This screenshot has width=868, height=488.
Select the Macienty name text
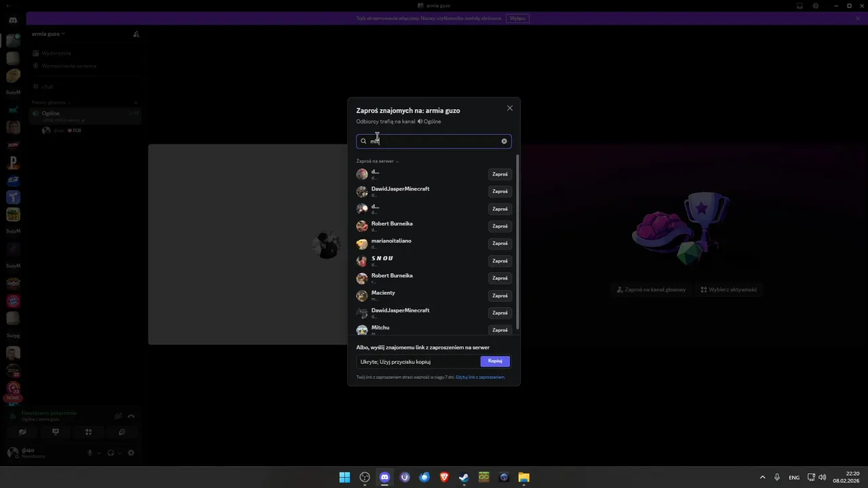click(383, 293)
